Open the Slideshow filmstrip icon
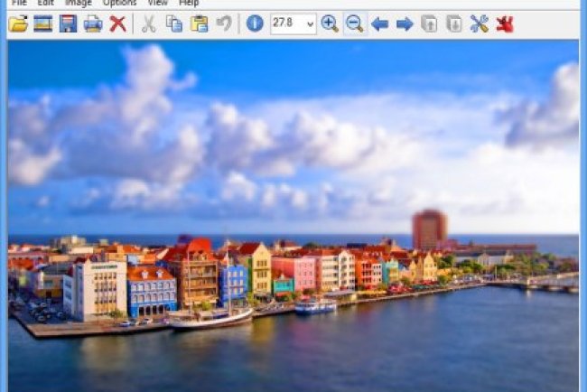 point(43,24)
